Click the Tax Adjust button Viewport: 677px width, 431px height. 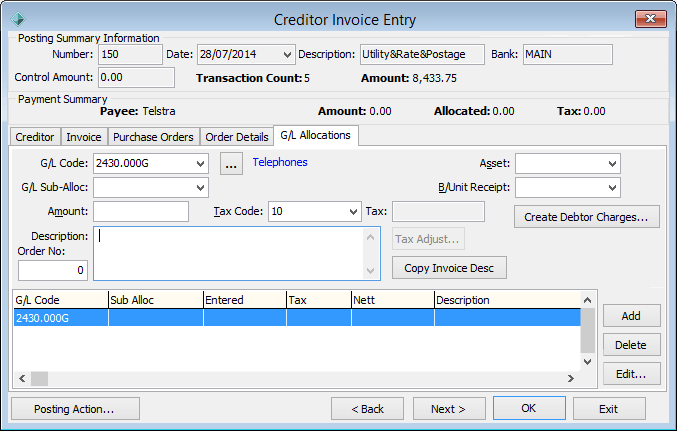point(428,239)
